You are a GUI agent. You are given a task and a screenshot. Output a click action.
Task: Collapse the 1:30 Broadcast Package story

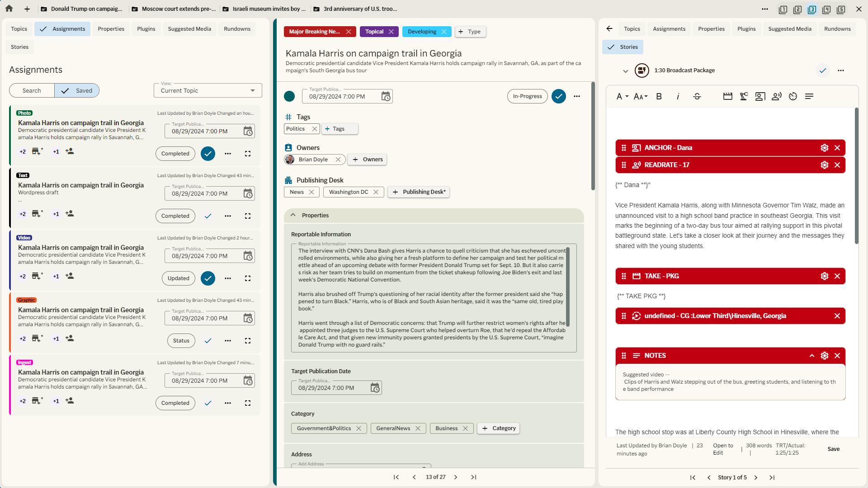pos(625,71)
